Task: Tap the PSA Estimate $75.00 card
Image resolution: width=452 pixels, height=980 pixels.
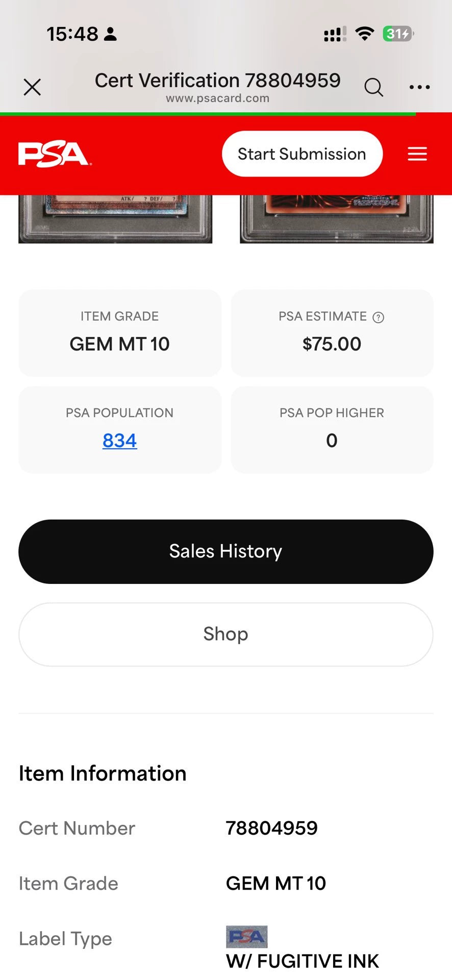Action: 332,333
